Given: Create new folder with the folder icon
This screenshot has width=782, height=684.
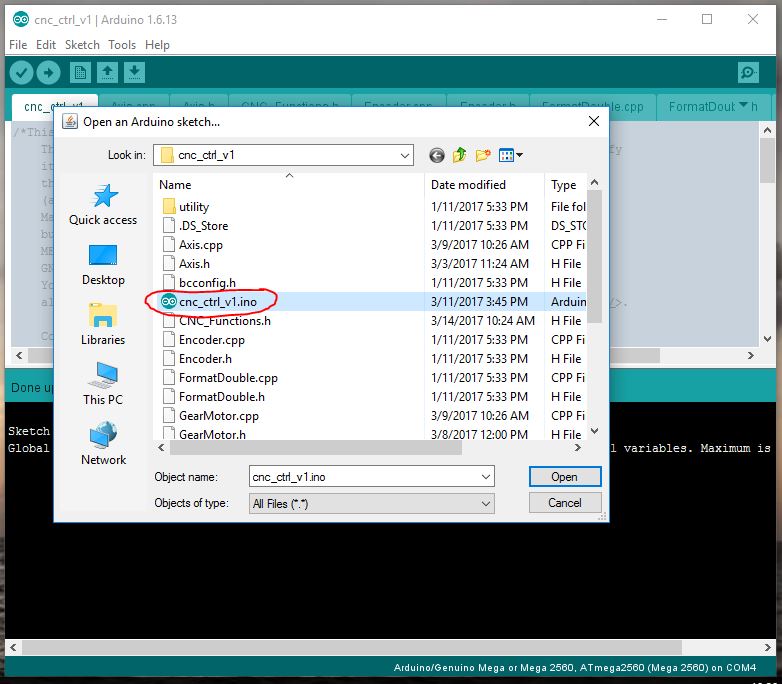Looking at the screenshot, I should coord(483,155).
